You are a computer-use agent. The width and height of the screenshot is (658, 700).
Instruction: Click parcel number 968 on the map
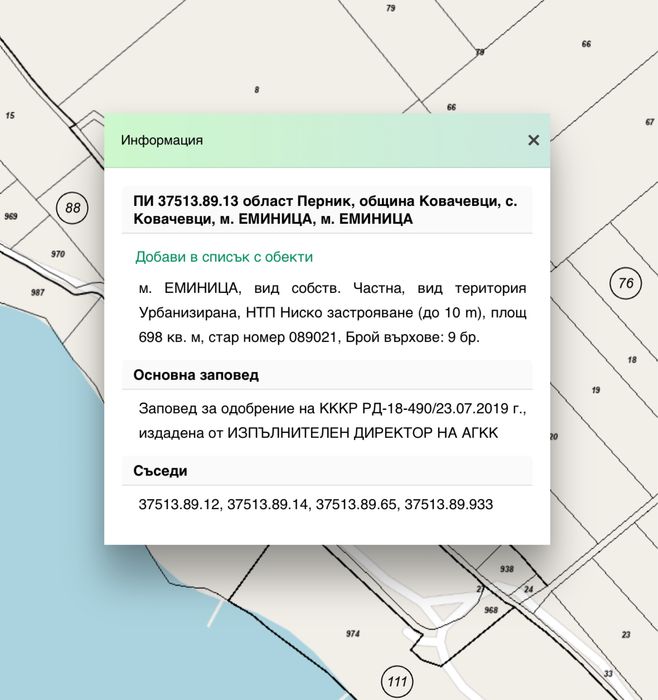pos(491,610)
